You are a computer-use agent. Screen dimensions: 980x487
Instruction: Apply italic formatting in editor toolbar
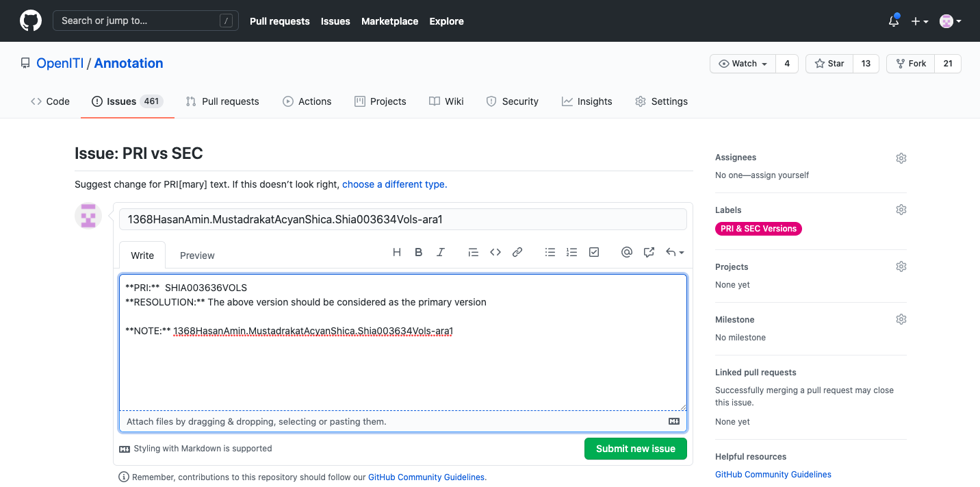(x=441, y=252)
